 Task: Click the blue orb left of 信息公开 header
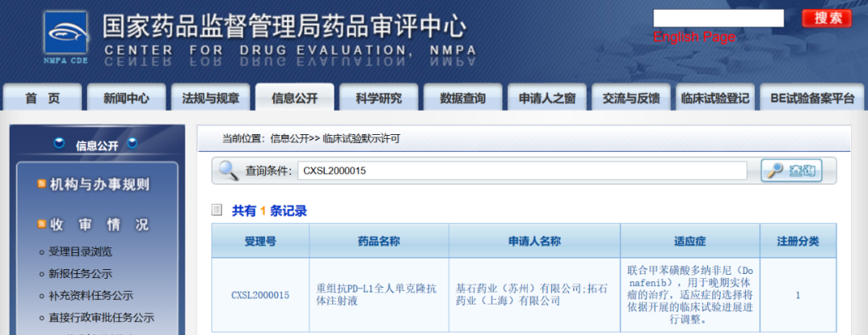pos(59,144)
